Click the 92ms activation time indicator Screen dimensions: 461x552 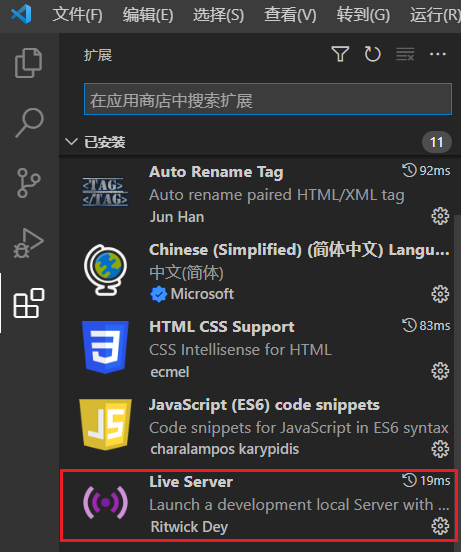pyautogui.click(x=426, y=171)
